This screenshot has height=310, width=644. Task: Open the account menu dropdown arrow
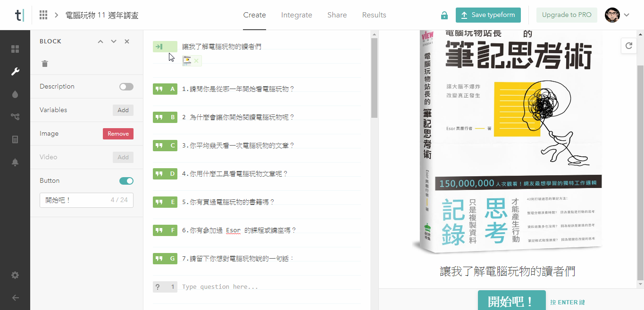[627, 15]
